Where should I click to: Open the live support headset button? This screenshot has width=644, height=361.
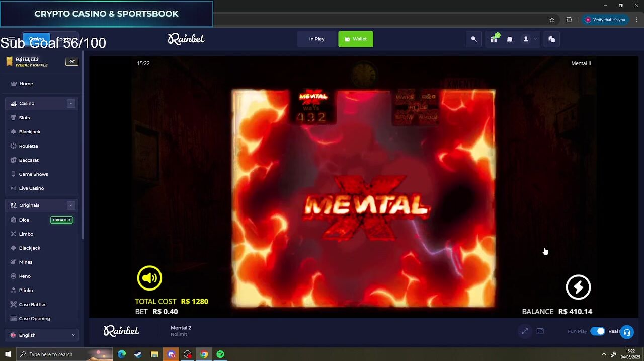click(627, 332)
